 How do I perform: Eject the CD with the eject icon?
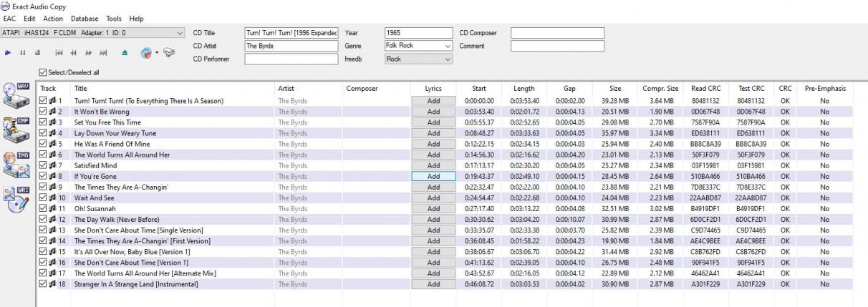(x=125, y=52)
